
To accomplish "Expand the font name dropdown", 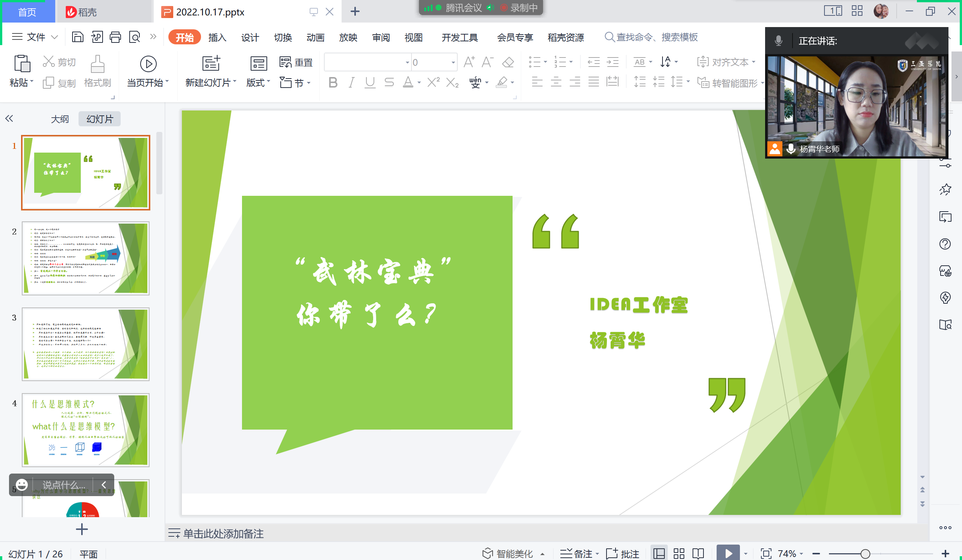I will [x=407, y=62].
